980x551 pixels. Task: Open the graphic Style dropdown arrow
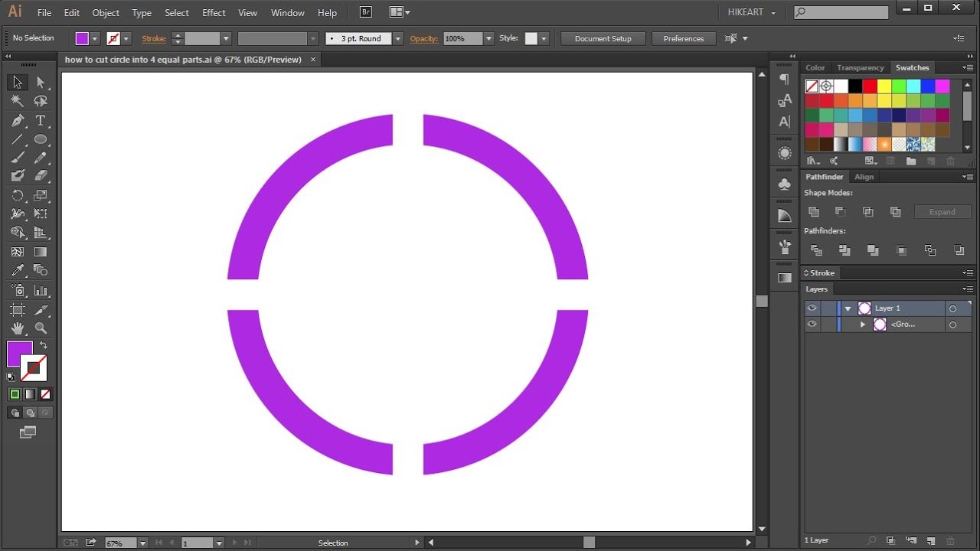[x=544, y=38]
